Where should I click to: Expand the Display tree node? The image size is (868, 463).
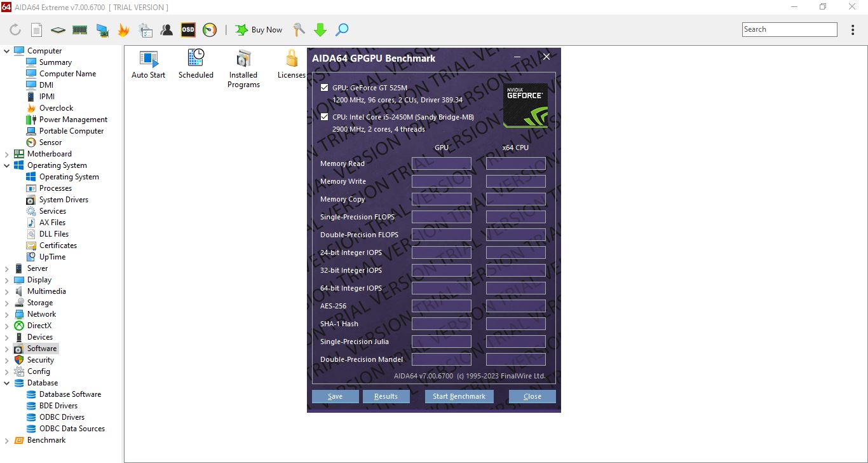pyautogui.click(x=7, y=280)
